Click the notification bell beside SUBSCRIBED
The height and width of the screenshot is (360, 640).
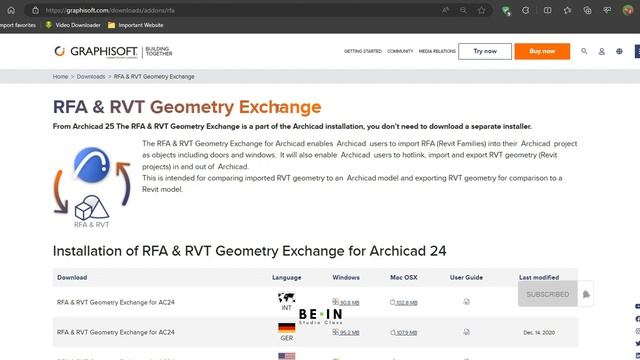pyautogui.click(x=586, y=294)
